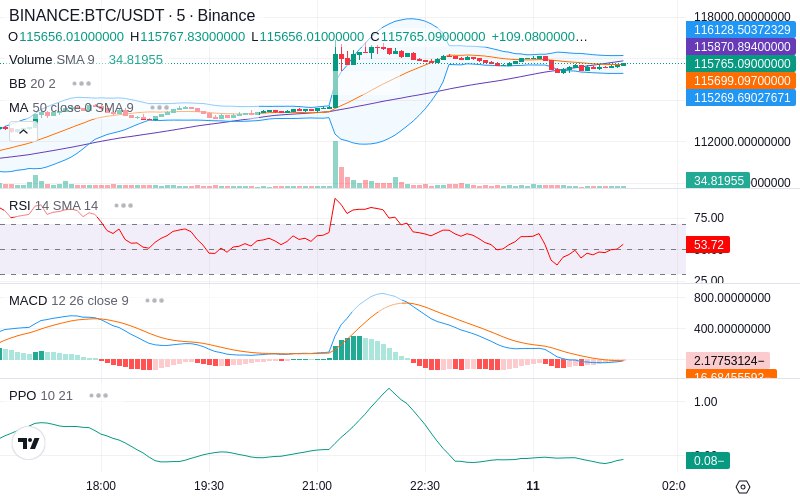This screenshot has height=500, width=800.
Task: Open MA 50 indicator more options
Action: [x=160, y=108]
